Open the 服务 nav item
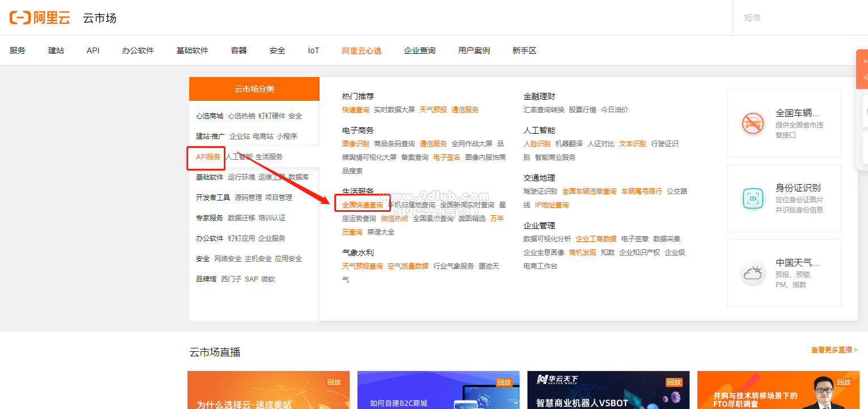Screen dimensions: 868x409 (18, 50)
